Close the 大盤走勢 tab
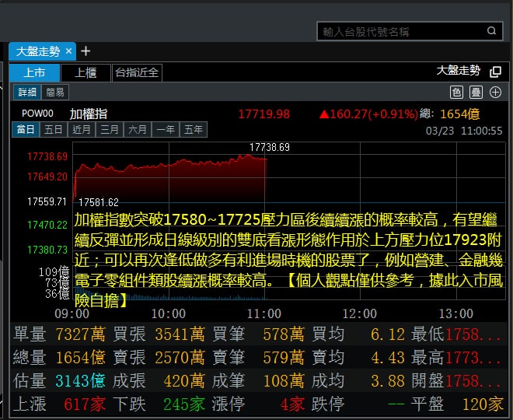 click(x=68, y=51)
